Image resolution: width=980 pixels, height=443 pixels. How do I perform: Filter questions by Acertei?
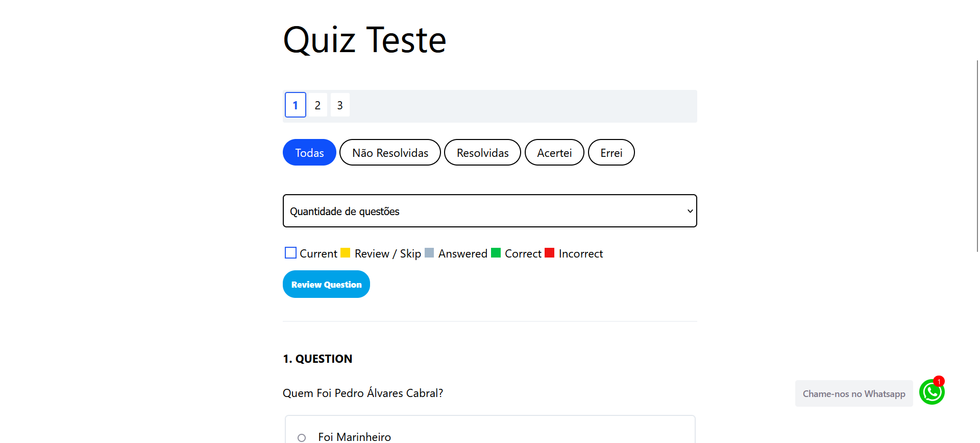(554, 153)
